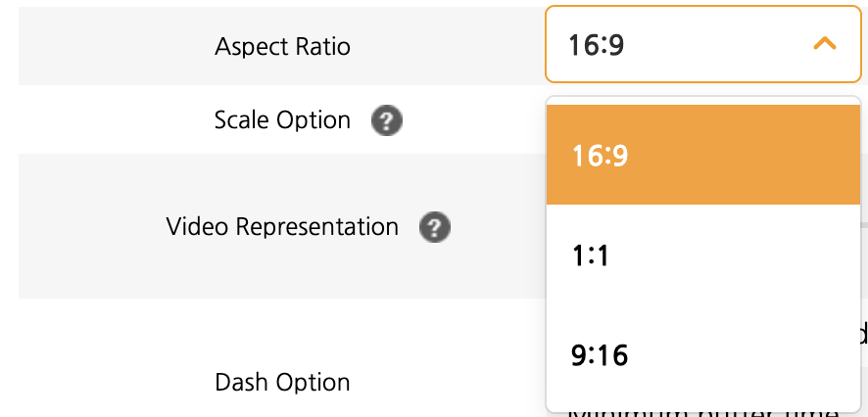Collapse Aspect Ratio list with orange chevron
Image resolution: width=868 pixels, height=417 pixels.
[824, 45]
